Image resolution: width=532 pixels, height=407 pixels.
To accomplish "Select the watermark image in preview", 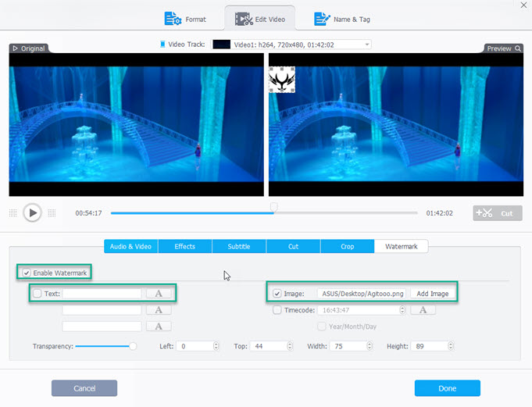I will (282, 80).
